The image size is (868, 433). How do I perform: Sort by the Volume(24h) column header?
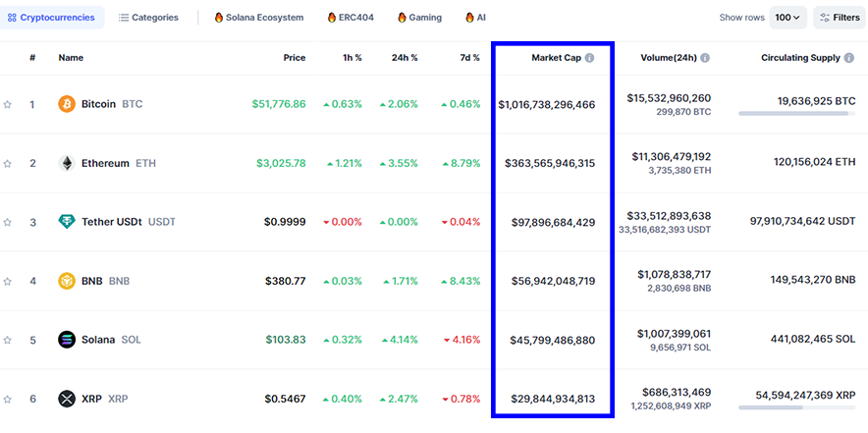tap(669, 58)
